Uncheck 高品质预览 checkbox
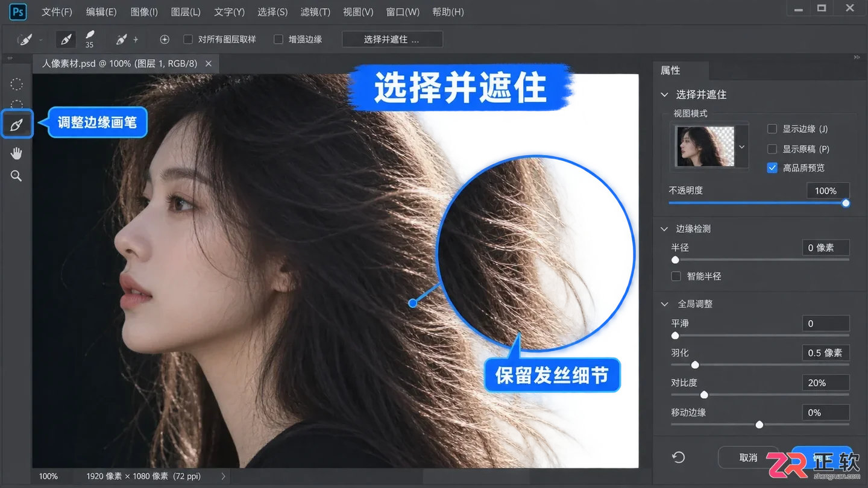Image resolution: width=868 pixels, height=488 pixels. [772, 168]
